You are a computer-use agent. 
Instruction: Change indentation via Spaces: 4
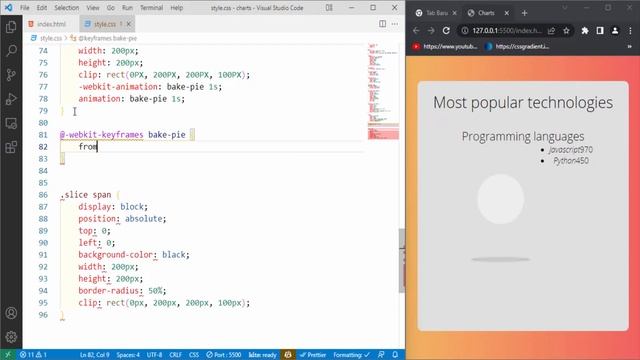pos(128,355)
